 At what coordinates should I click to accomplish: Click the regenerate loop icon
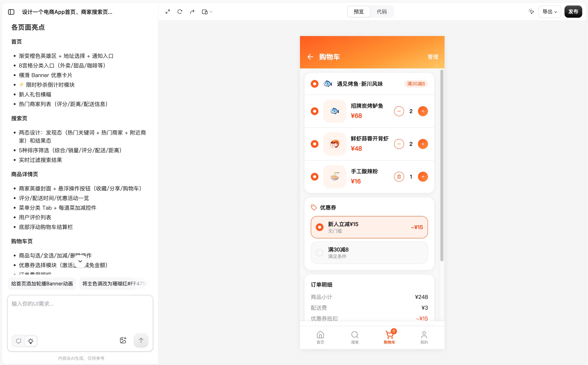click(19, 341)
